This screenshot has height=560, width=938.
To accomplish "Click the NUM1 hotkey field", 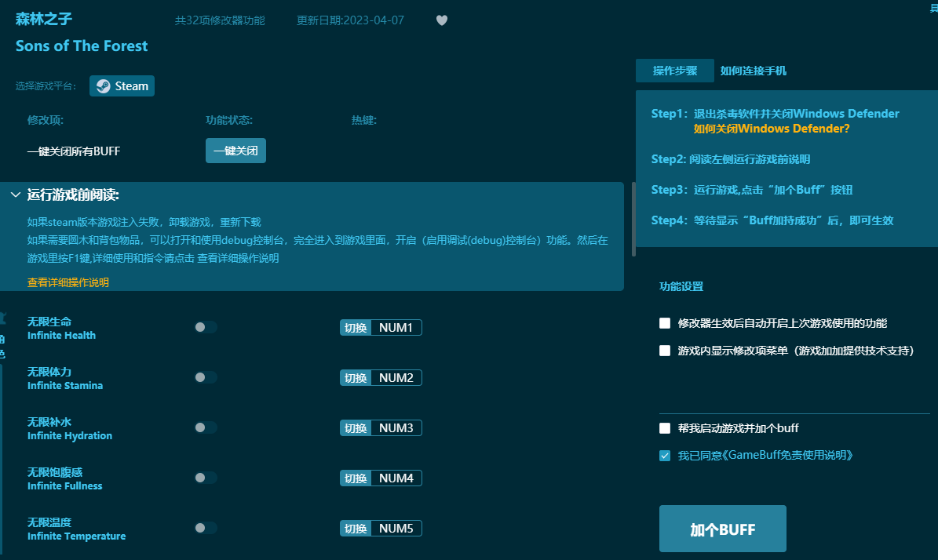I will [x=396, y=328].
